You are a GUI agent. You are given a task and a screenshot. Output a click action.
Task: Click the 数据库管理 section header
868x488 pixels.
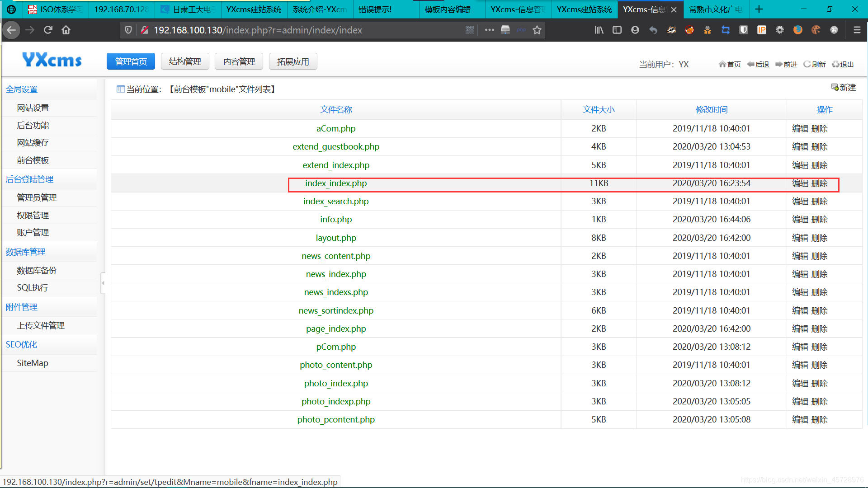coord(26,252)
